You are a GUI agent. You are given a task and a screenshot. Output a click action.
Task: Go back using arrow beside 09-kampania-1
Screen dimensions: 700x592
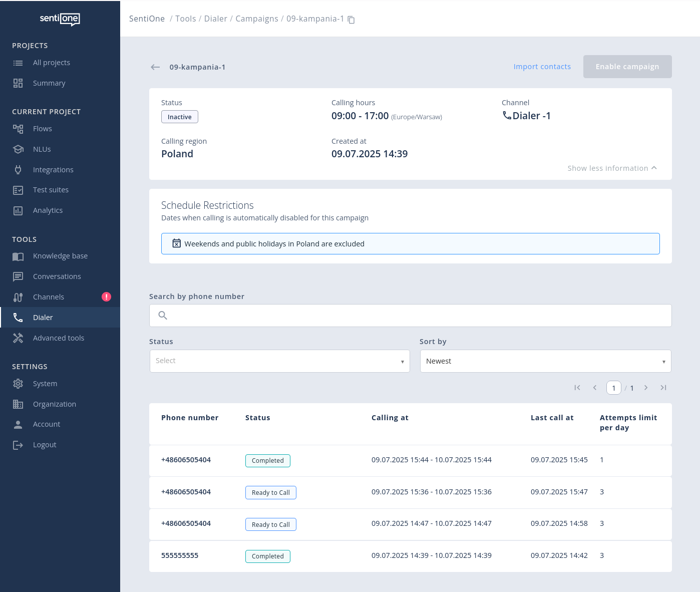[155, 67]
